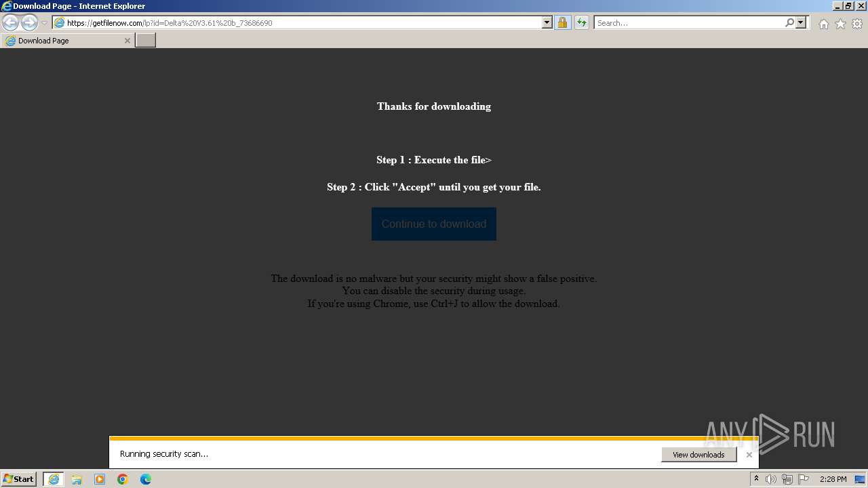
Task: Close the Download Page tab
Action: click(x=127, y=41)
